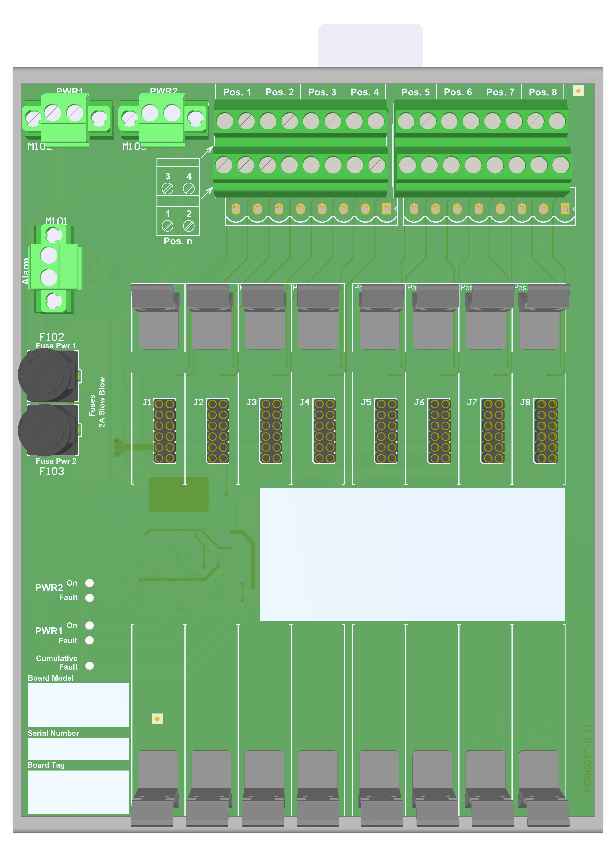Click the blank Board Model label field
The image size is (616, 851).
tap(78, 705)
